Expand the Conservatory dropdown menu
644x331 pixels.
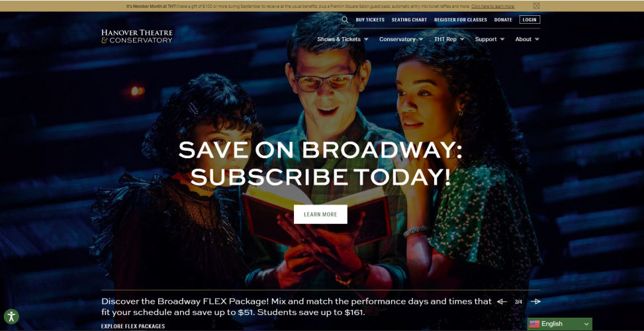coord(401,40)
